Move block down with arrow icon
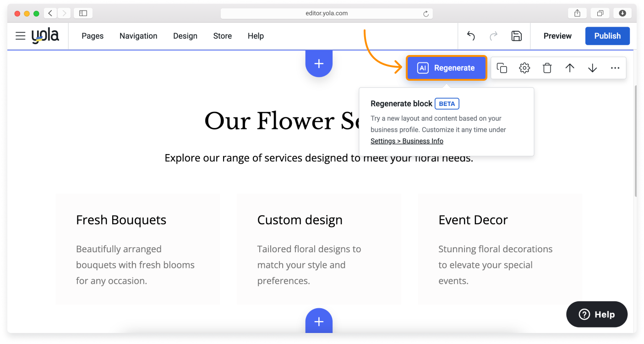The height and width of the screenshot is (344, 644). point(592,68)
